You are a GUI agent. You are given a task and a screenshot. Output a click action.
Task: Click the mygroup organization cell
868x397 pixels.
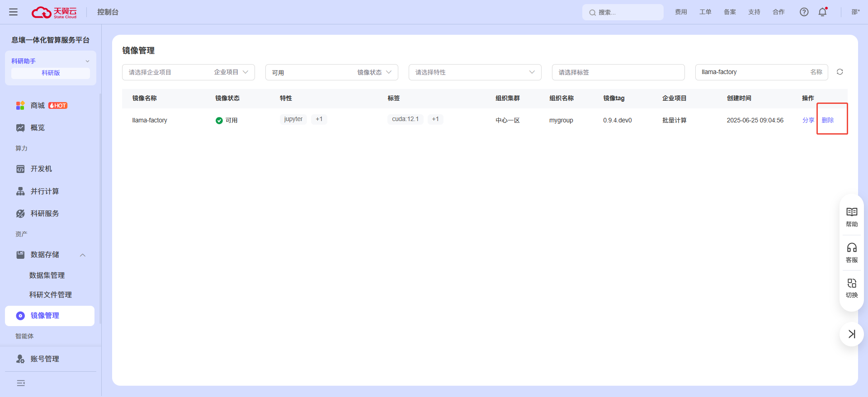point(561,120)
